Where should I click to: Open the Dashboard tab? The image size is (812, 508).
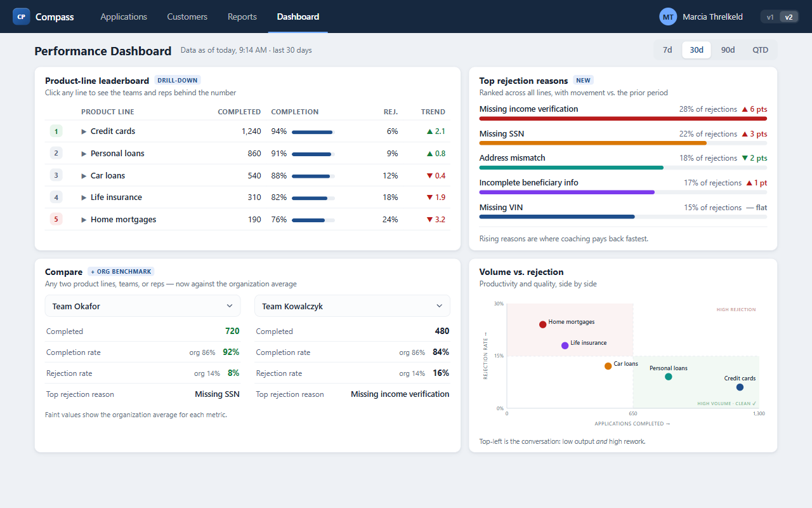click(x=298, y=17)
